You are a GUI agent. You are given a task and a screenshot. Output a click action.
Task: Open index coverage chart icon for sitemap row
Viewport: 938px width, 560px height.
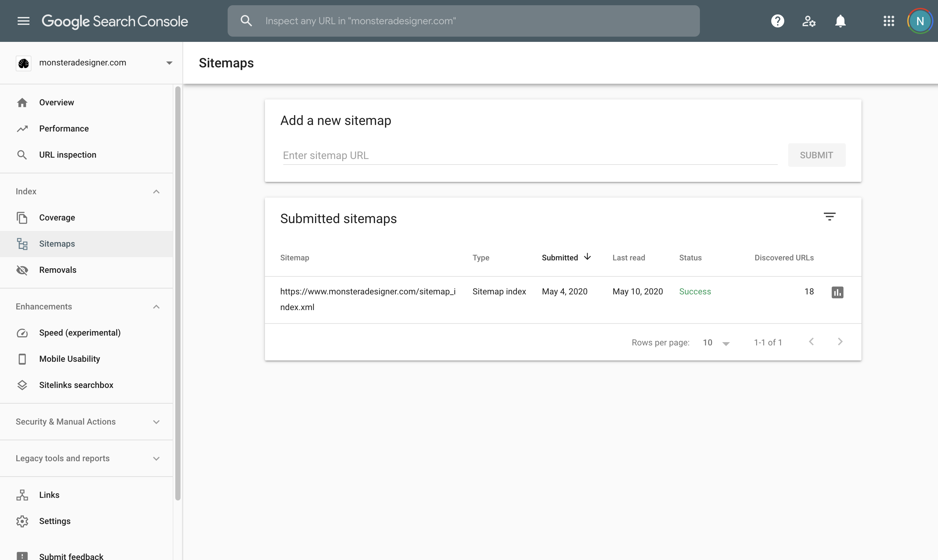click(837, 292)
